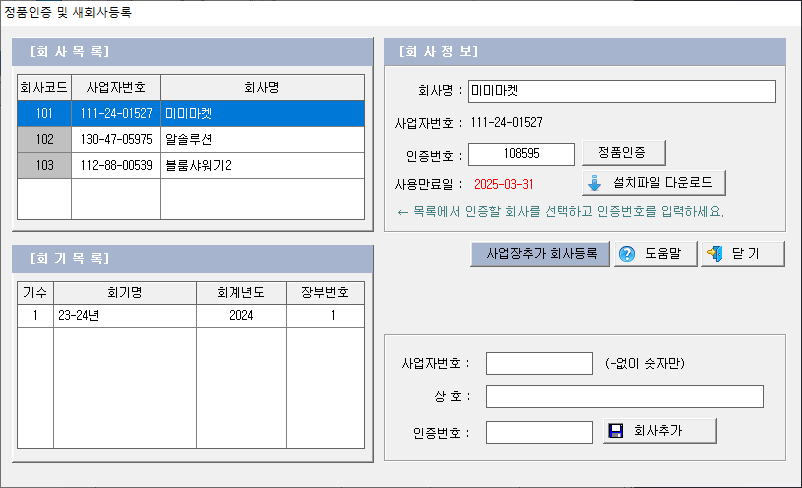This screenshot has width=802, height=488.
Task: Click the exit door icon on 닫기
Action: pos(715,253)
